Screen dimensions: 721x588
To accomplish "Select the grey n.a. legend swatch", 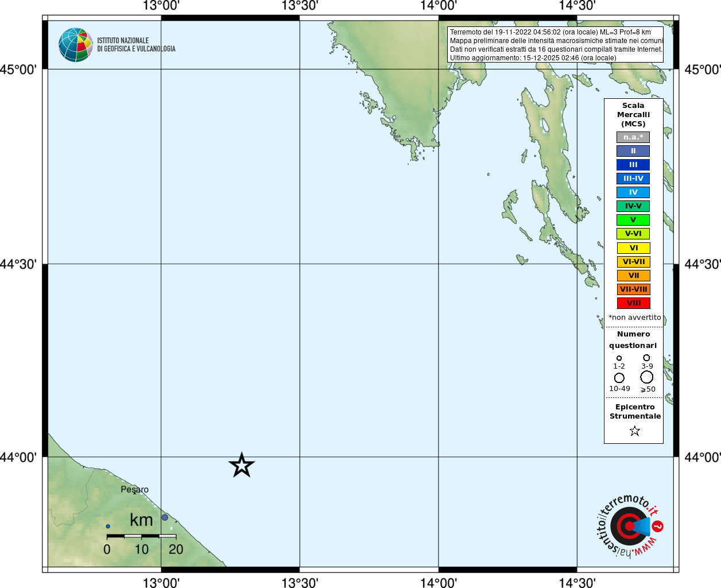I will coord(633,137).
